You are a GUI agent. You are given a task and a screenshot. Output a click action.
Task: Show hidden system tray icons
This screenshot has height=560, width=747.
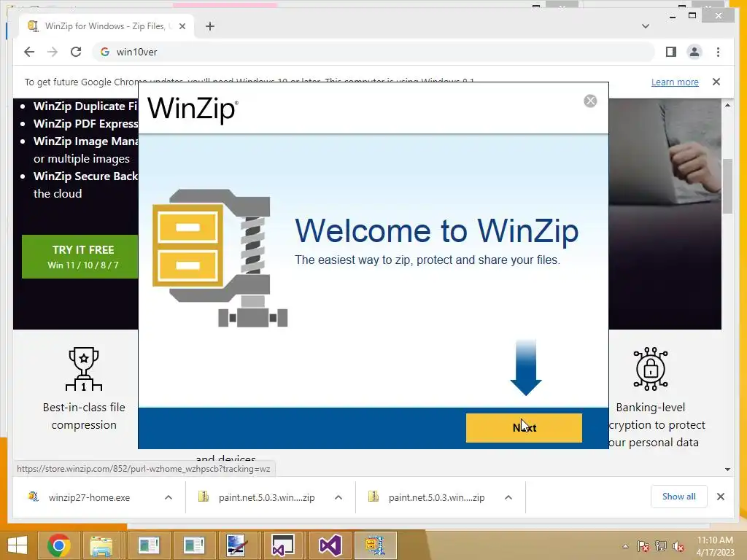(625, 546)
